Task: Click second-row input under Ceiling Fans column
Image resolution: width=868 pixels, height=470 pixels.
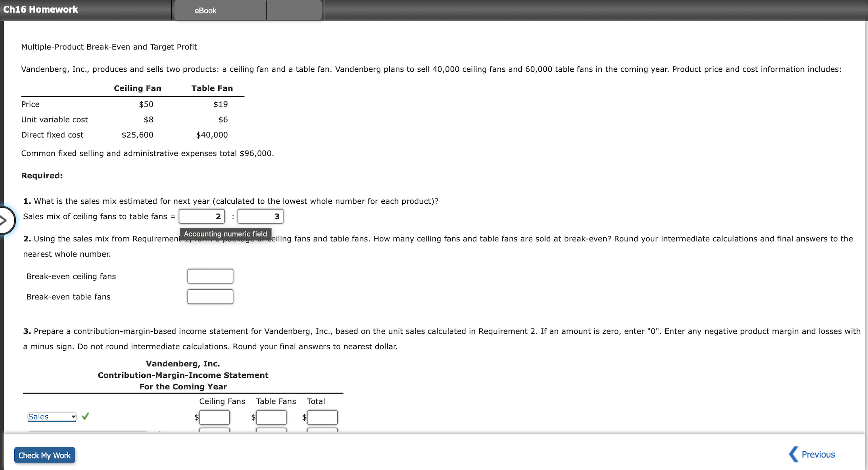Action: pyautogui.click(x=214, y=430)
